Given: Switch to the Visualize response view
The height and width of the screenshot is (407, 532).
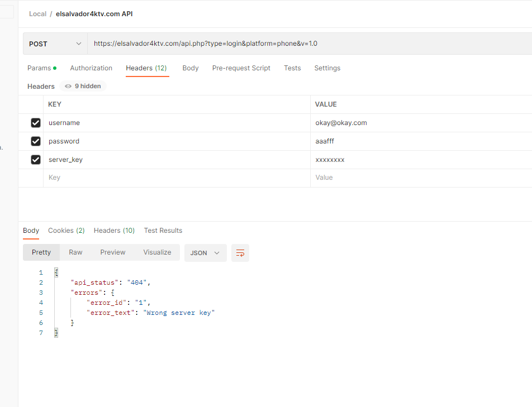Looking at the screenshot, I should click(x=157, y=252).
